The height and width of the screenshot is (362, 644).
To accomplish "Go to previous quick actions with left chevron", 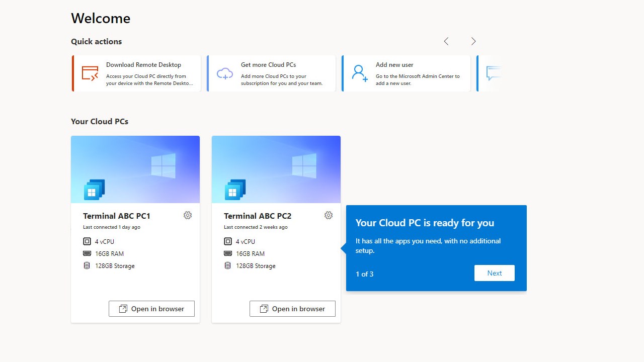I will coord(446,41).
